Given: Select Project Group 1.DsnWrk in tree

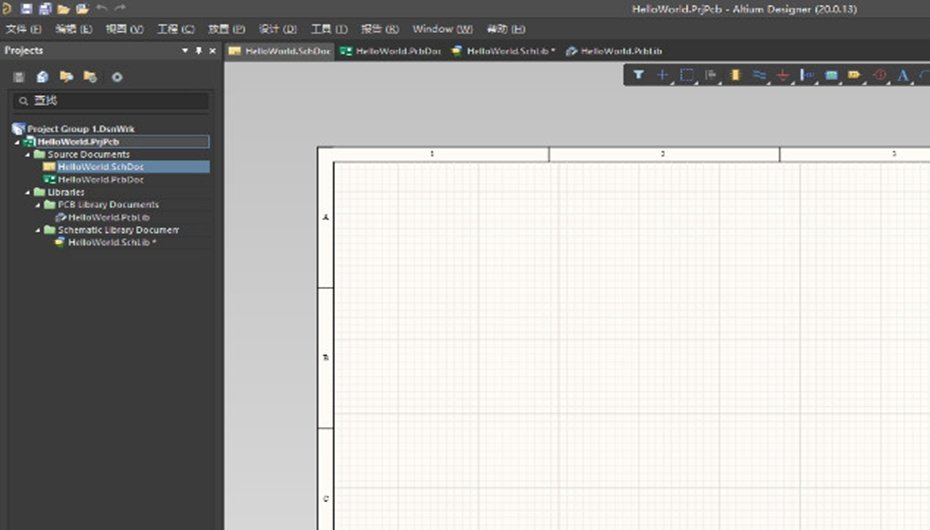Looking at the screenshot, I should tap(81, 129).
